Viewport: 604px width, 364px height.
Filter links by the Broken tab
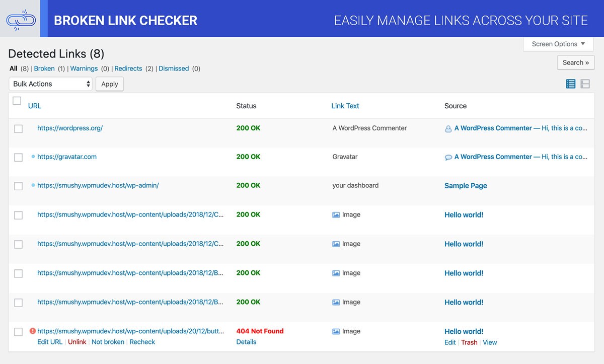44,68
